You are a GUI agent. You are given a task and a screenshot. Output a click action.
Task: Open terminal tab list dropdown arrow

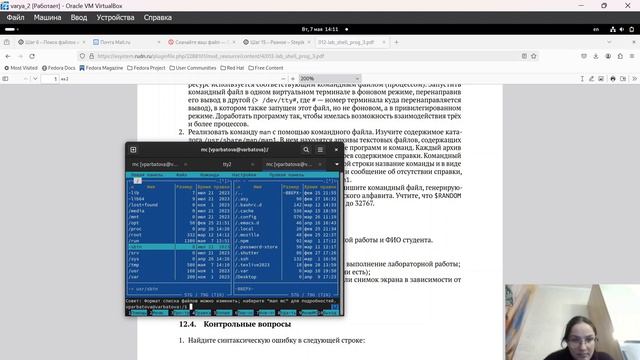(337, 164)
